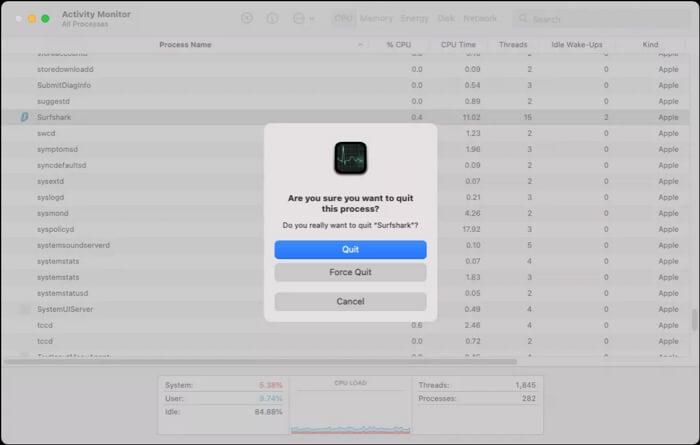Screen dimensions: 700x445
Task: Click syspolicyd's CPU Time 17.92 cell
Action: click(471, 229)
